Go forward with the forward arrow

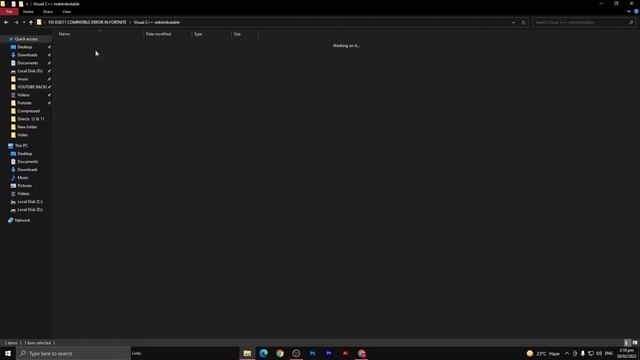point(16,22)
